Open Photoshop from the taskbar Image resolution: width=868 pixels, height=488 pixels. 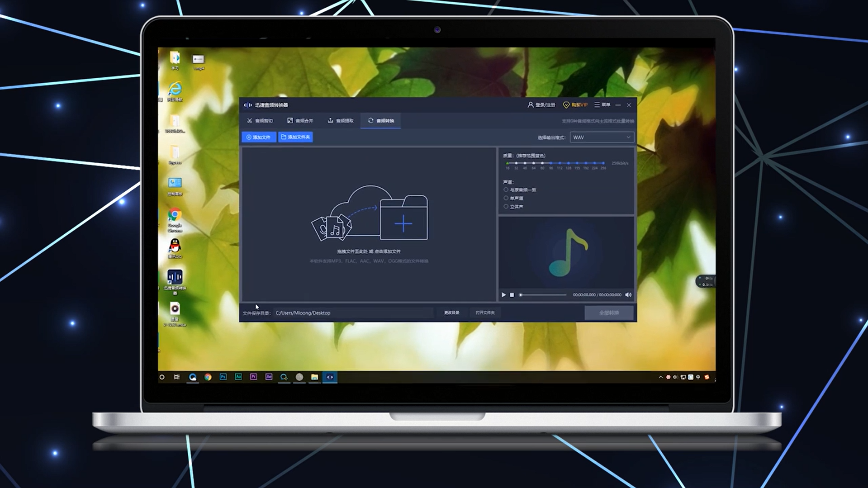coord(223,377)
